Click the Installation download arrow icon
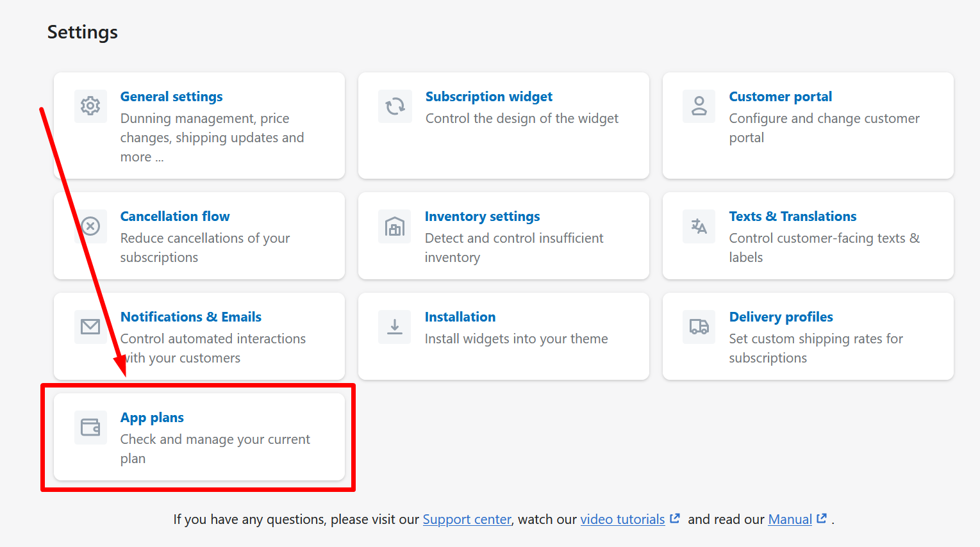 click(x=394, y=327)
